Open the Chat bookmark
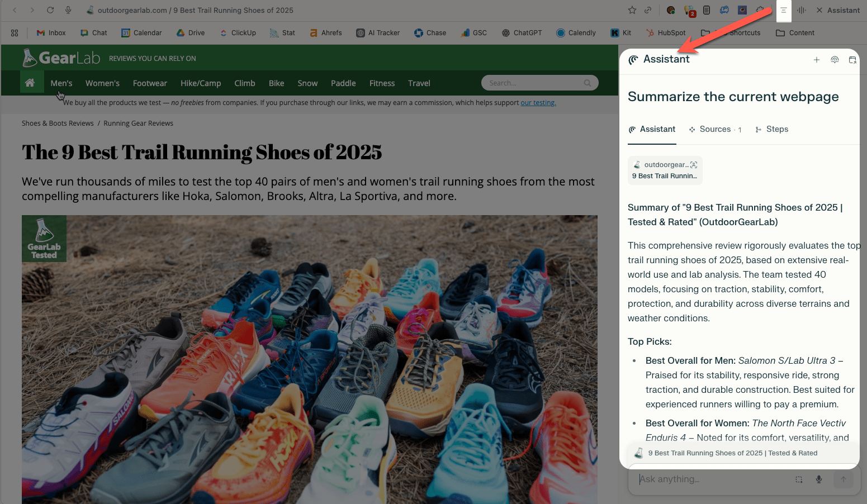Image resolution: width=867 pixels, height=504 pixels. pyautogui.click(x=93, y=33)
